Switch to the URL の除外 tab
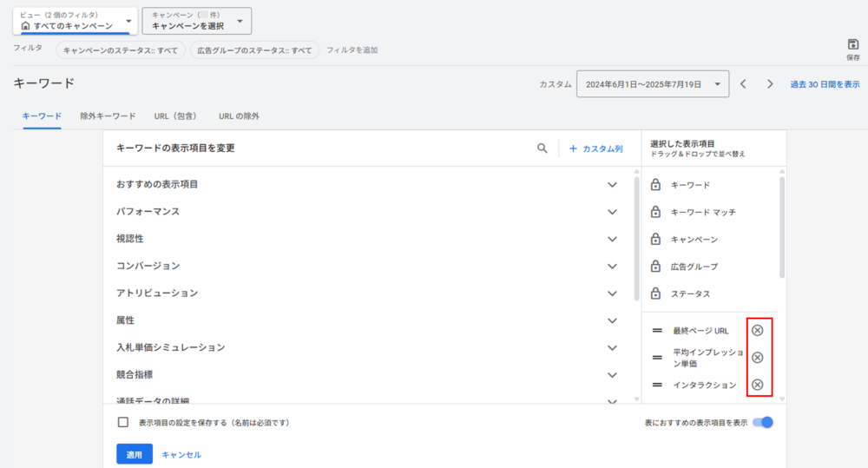 pyautogui.click(x=239, y=115)
